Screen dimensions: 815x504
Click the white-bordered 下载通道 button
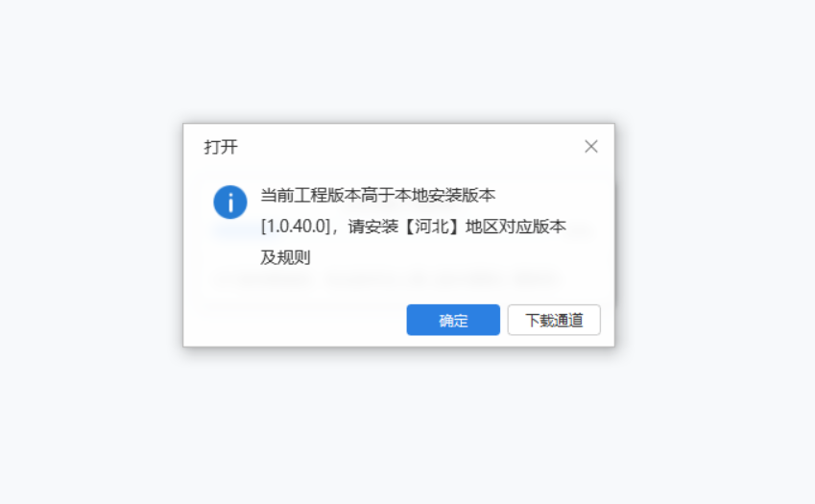[x=554, y=320]
